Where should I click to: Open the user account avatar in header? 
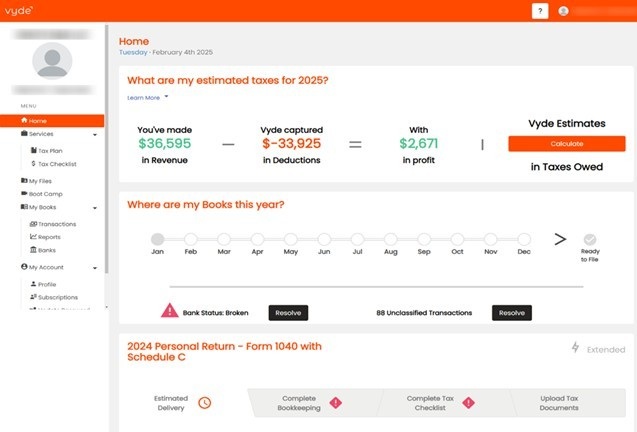pos(563,11)
